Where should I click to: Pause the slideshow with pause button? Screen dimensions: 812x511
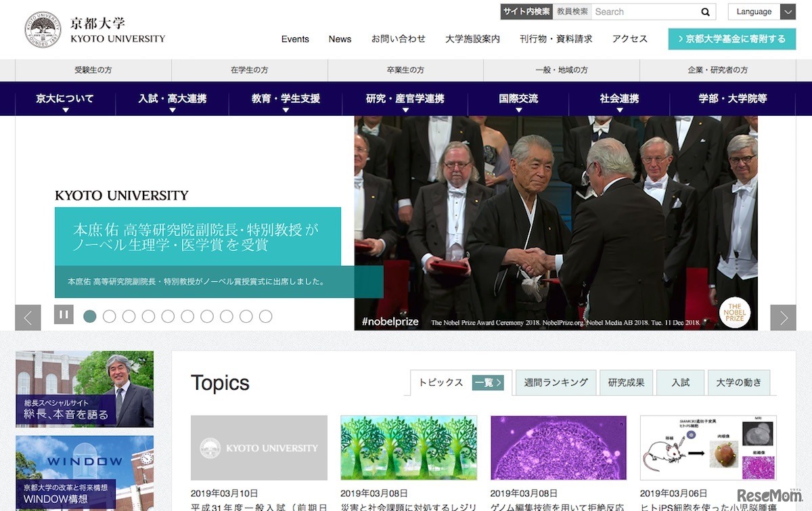coord(64,314)
